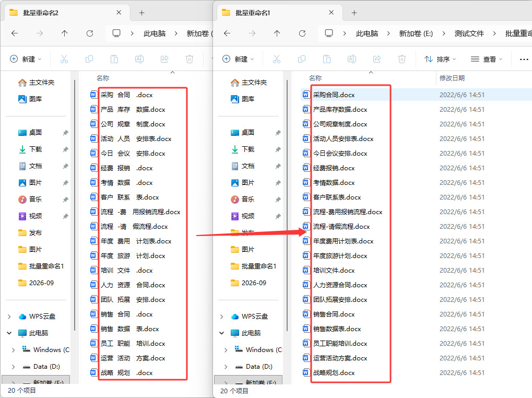532x398 pixels.
Task: Click the rename icon in 批量重命名1 window
Action: [x=352, y=59]
